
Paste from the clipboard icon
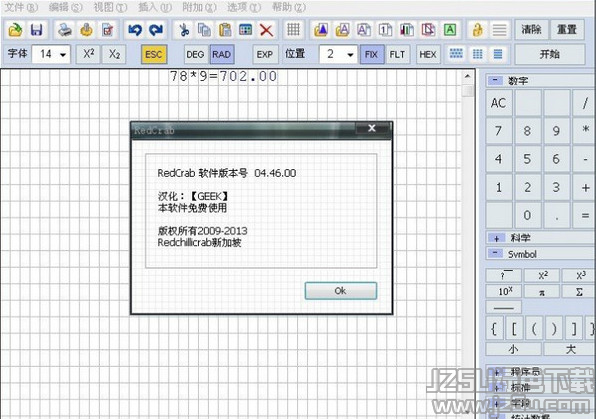click(225, 30)
